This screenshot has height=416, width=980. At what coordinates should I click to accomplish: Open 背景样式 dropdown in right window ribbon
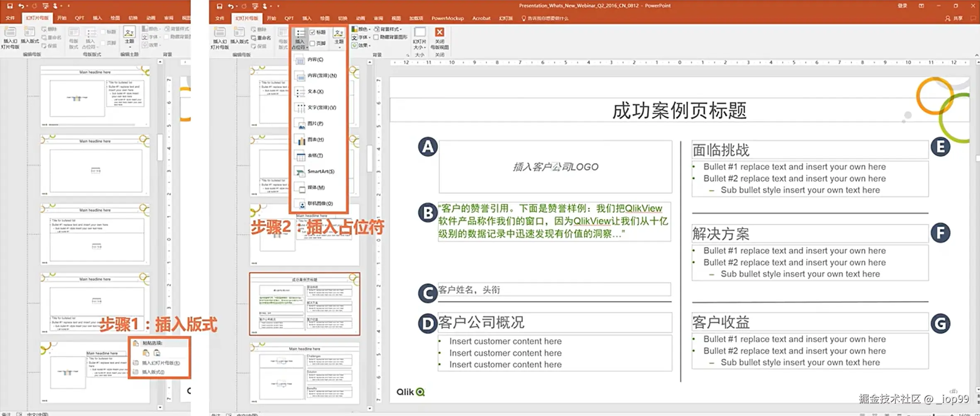point(388,29)
